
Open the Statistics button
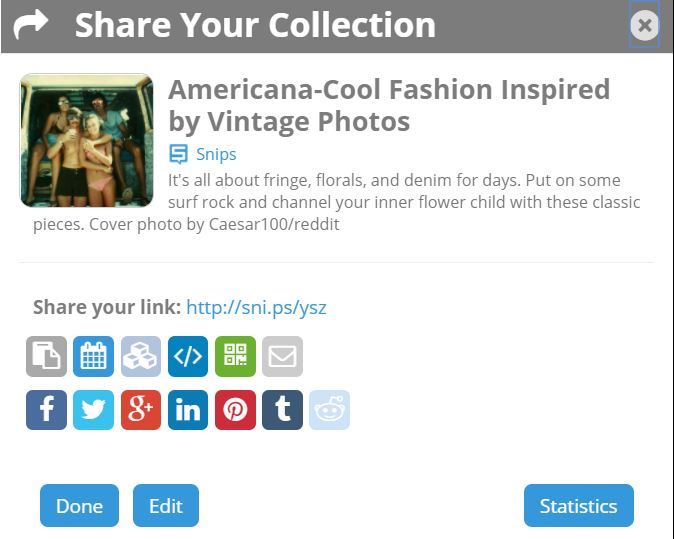click(579, 505)
